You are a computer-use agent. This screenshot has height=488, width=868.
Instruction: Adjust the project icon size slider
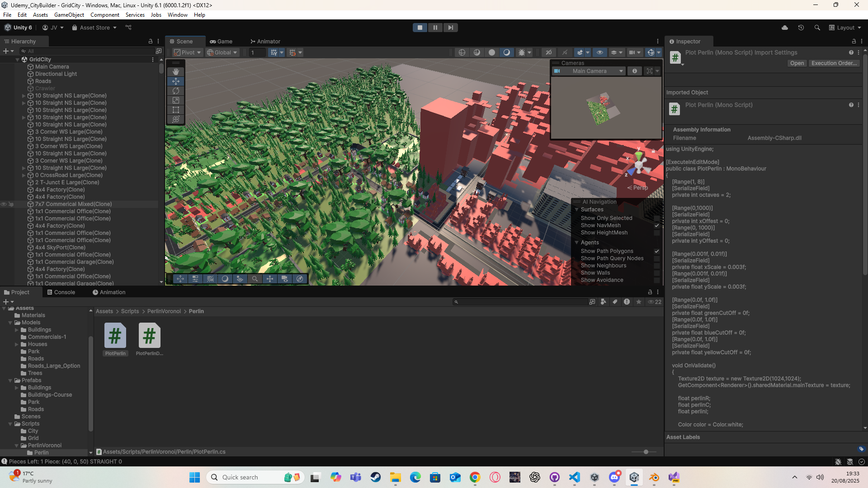tap(646, 452)
